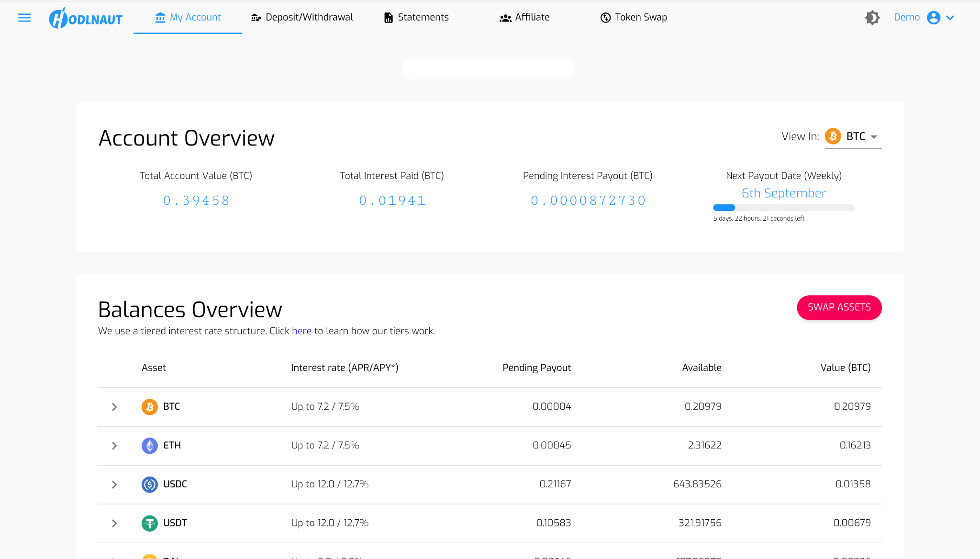Expand the Demo account dropdown arrow
The width and height of the screenshot is (980, 559).
click(x=950, y=18)
